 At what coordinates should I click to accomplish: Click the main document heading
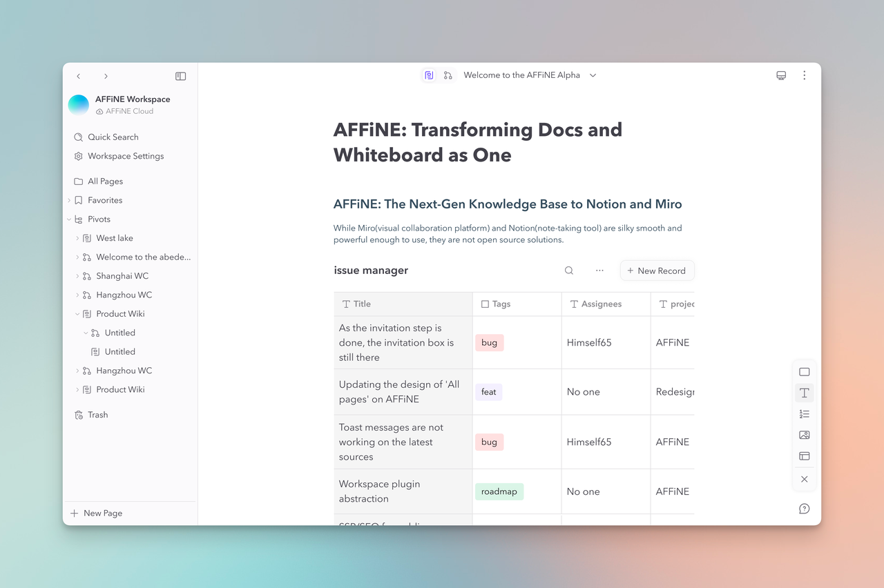tap(478, 142)
